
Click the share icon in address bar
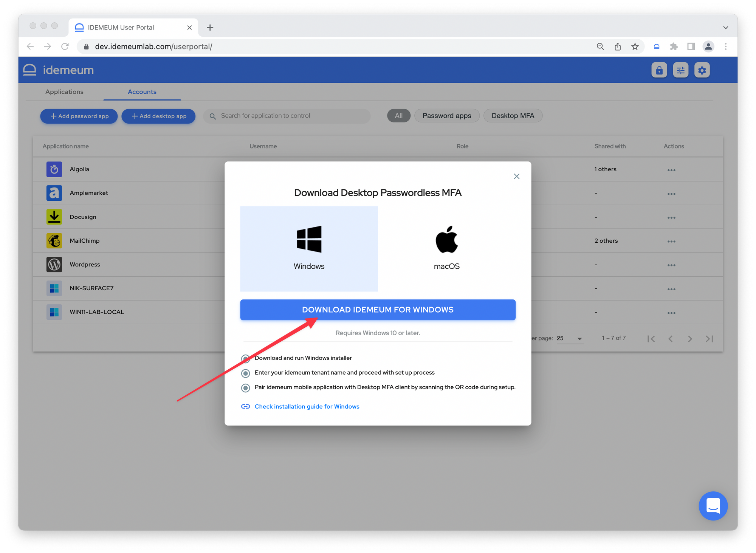pos(618,46)
